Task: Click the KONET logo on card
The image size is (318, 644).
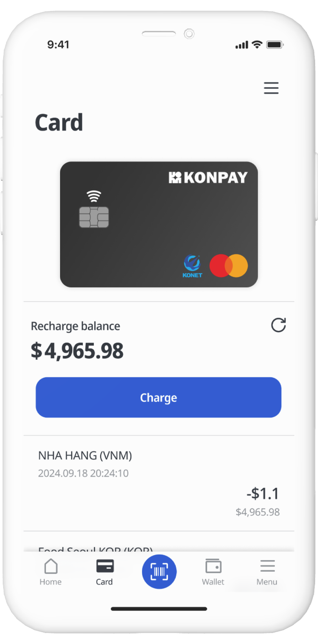Action: [x=192, y=266]
